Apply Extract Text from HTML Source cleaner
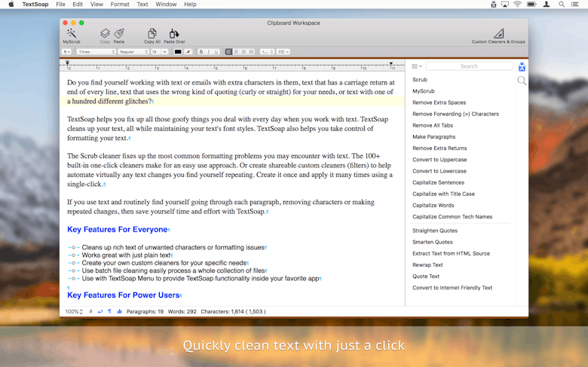Image resolution: width=588 pixels, height=367 pixels. pos(451,253)
